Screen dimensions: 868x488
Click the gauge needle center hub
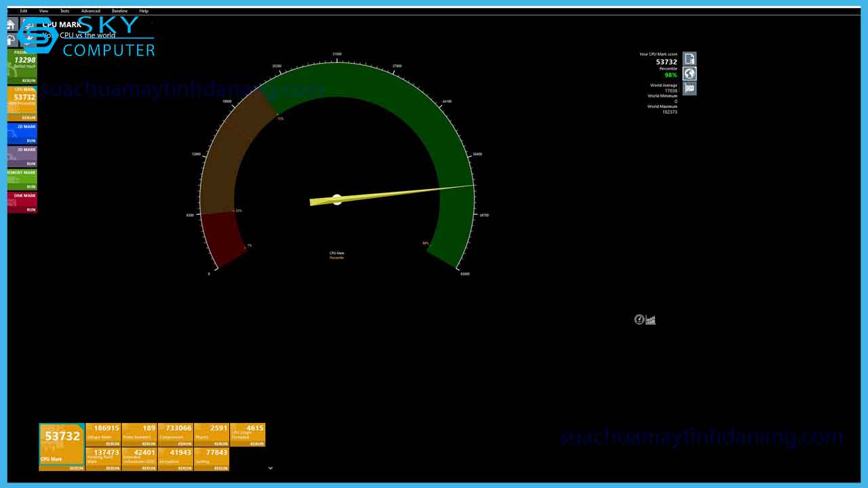[x=337, y=199]
